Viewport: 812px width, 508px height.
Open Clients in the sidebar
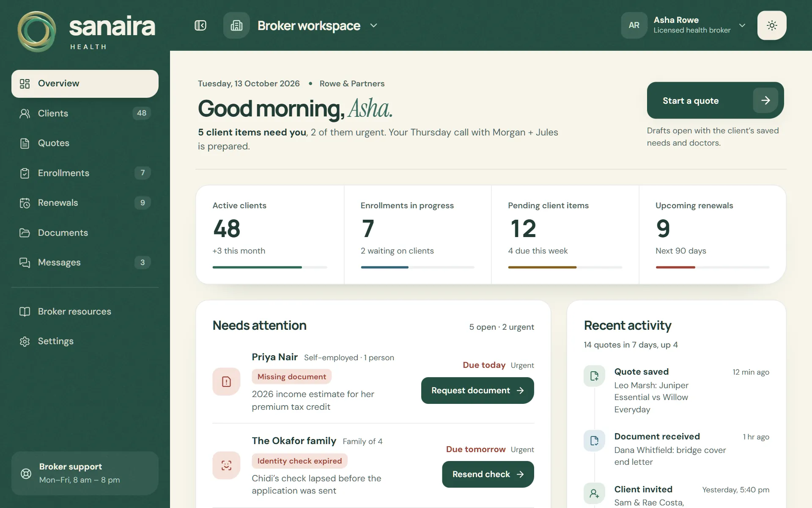[85, 113]
